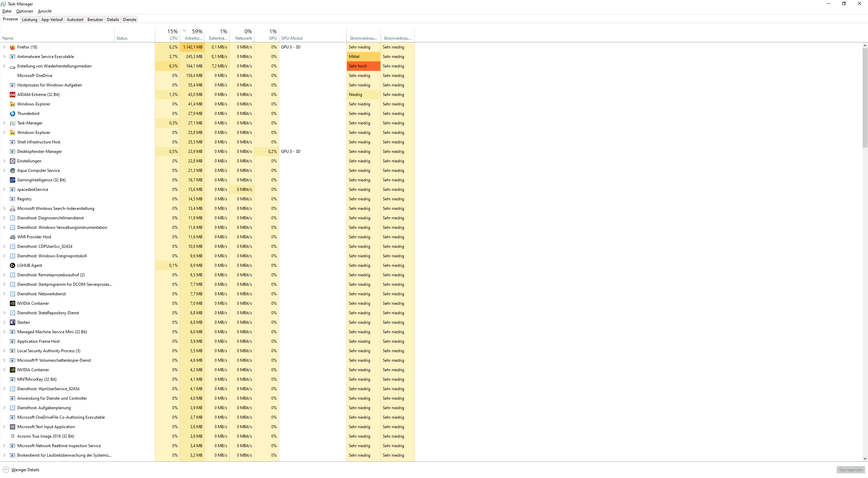
Task: Sort by the Name column header
Action: [57, 35]
